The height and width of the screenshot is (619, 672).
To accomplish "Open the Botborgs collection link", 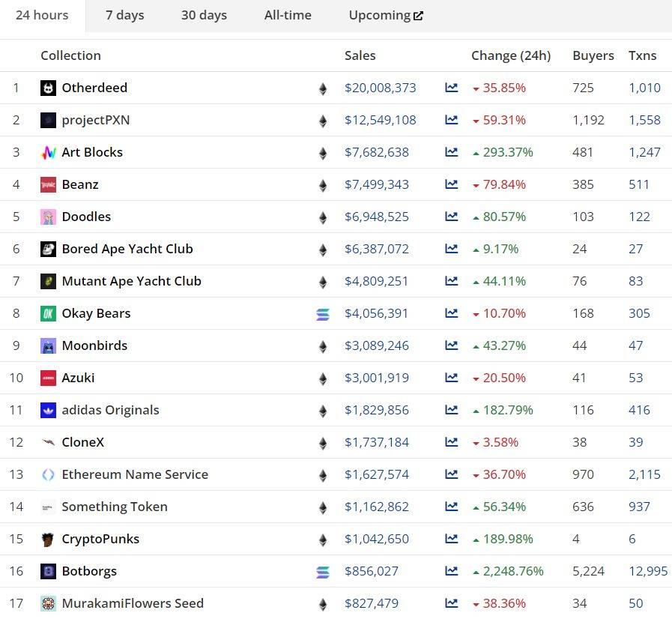I will tap(89, 572).
